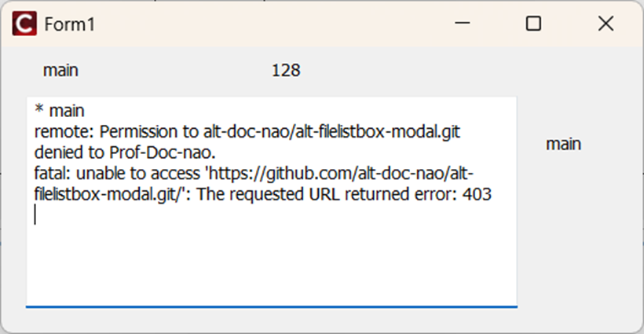Click the main label right of textbox
Image resolution: width=644 pixels, height=334 pixels.
tap(563, 144)
